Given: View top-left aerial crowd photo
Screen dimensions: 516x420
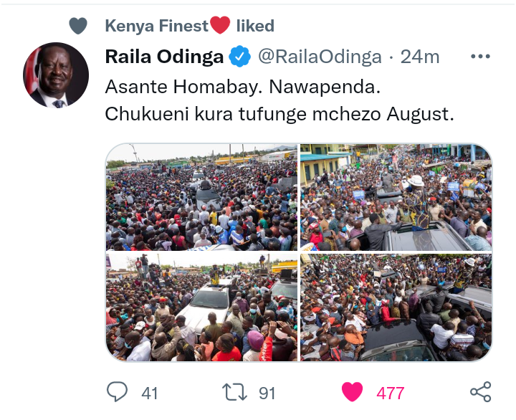Looking at the screenshot, I should (x=201, y=197).
